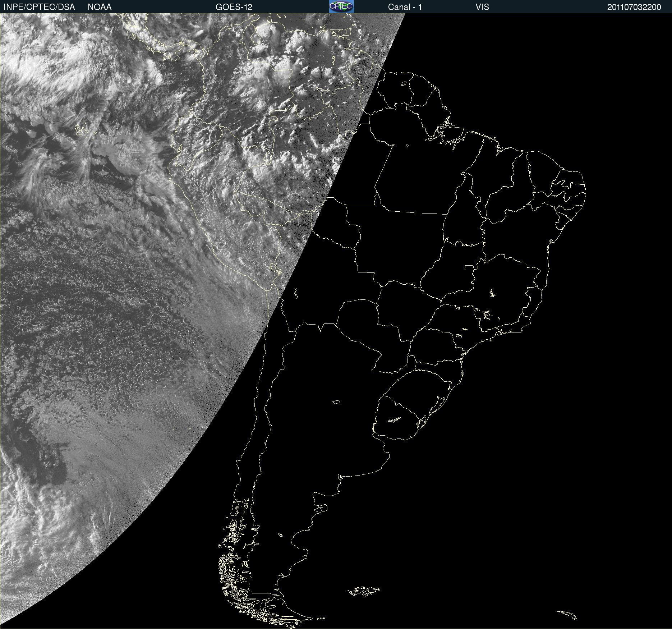This screenshot has width=672, height=629.
Task: Click the CPTEC logo in header
Action: coord(341,6)
